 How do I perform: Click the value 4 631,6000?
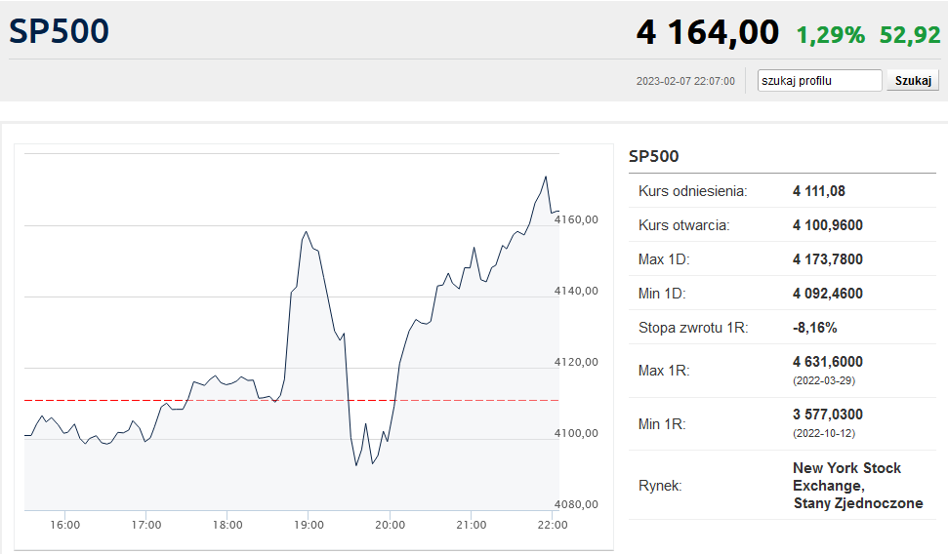point(828,362)
